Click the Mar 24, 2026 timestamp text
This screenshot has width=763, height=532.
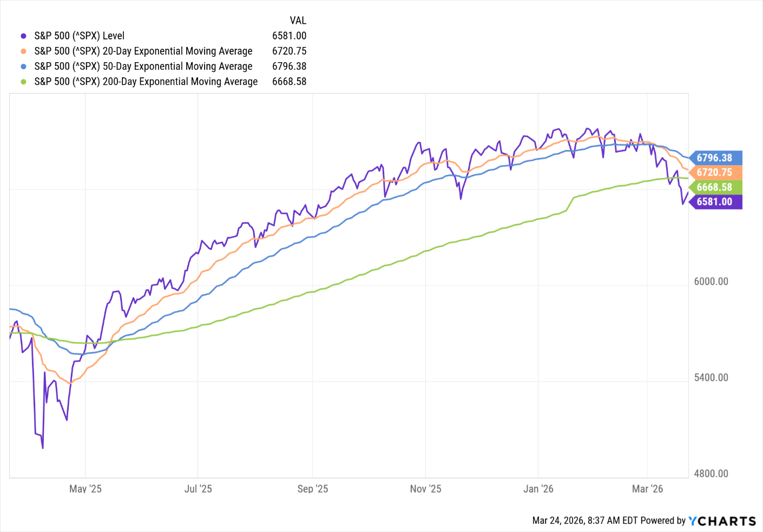576,521
